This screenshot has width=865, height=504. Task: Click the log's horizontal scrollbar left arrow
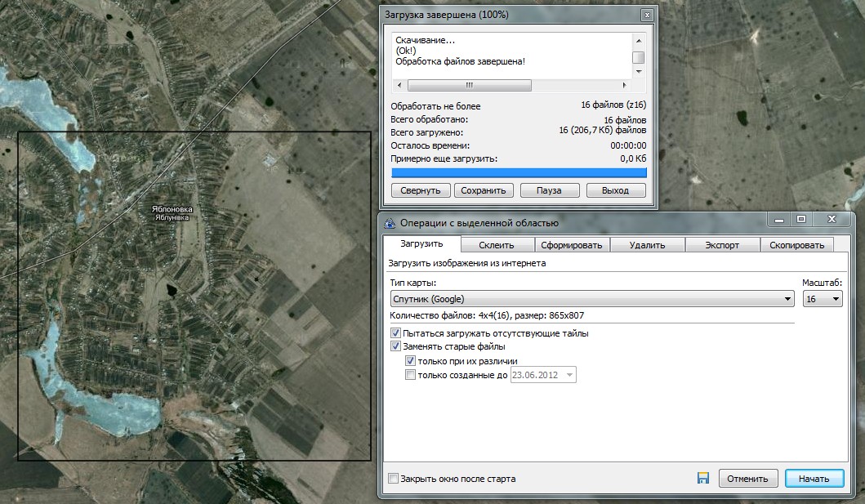(x=399, y=85)
